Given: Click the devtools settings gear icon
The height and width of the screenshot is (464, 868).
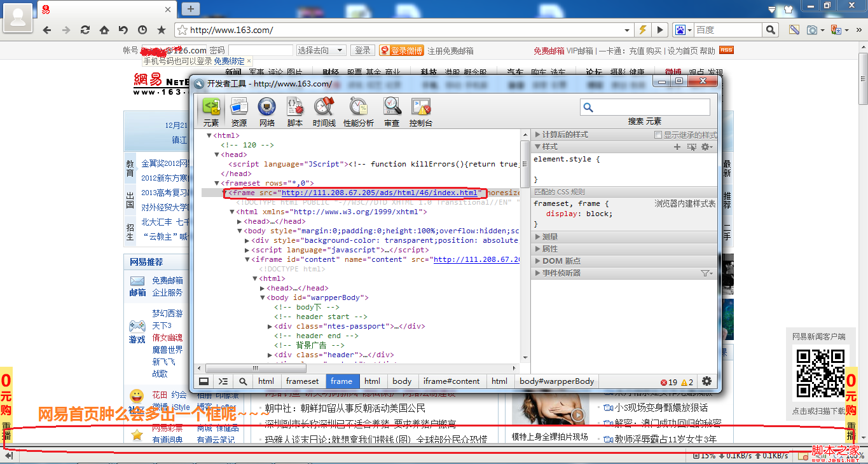Looking at the screenshot, I should pyautogui.click(x=706, y=381).
